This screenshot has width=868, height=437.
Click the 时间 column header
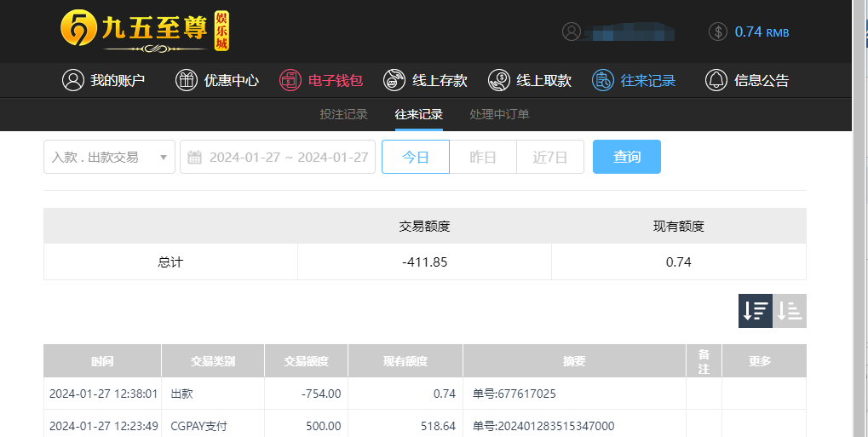102,361
